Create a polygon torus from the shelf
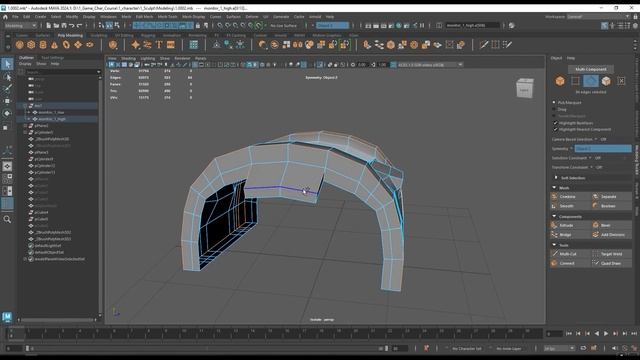Viewport: 640px width, 360px height. point(66,45)
